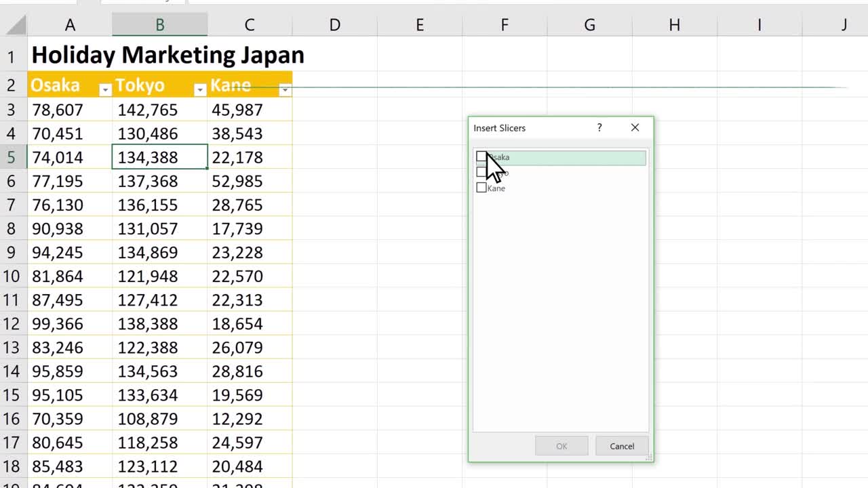Select cell containing 70,451
Screen dimensions: 868x488
(70, 134)
